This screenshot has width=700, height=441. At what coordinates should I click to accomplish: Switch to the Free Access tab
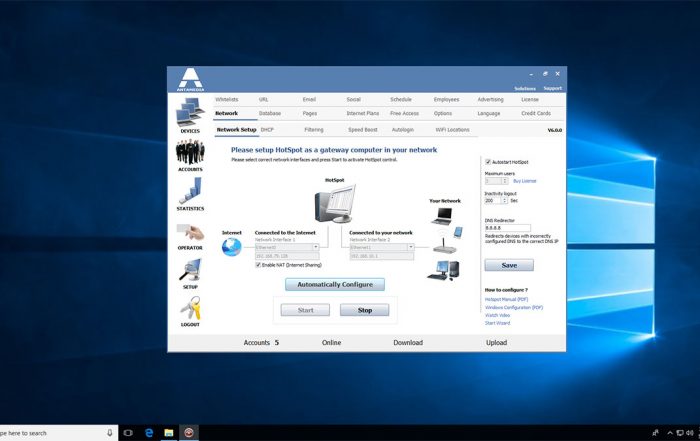404,113
